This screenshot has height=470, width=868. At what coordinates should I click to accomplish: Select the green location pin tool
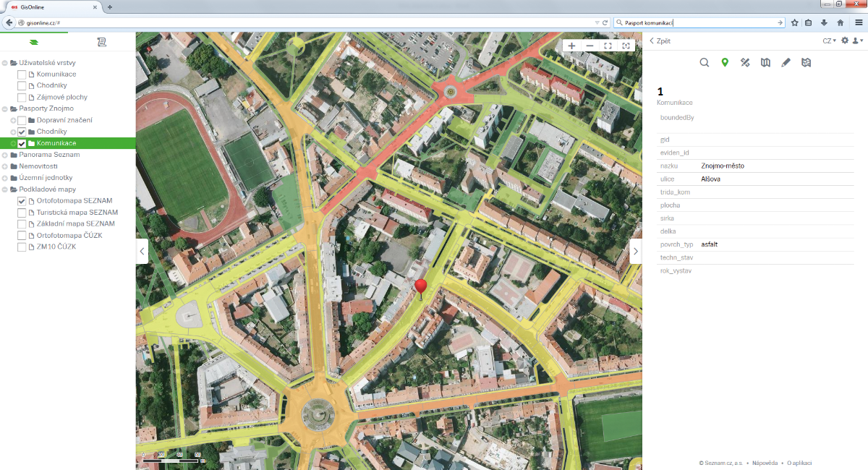click(x=725, y=63)
